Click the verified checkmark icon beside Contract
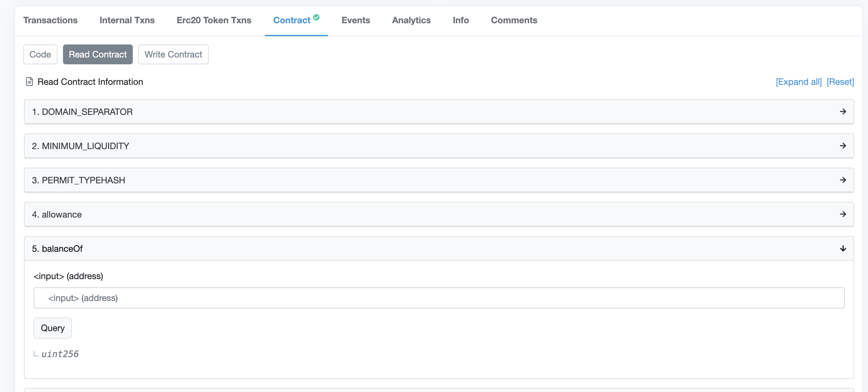This screenshot has height=392, width=868. 316,17
